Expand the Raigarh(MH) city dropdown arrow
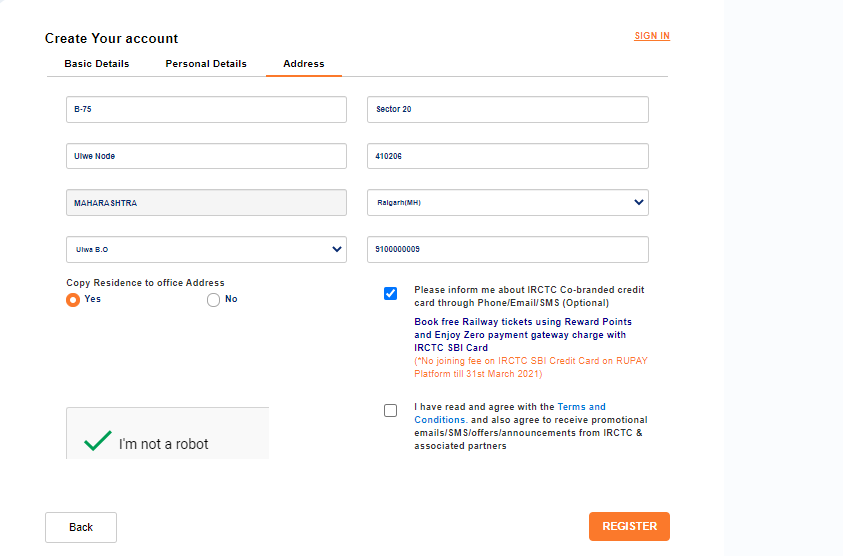843x556 pixels. click(x=639, y=202)
